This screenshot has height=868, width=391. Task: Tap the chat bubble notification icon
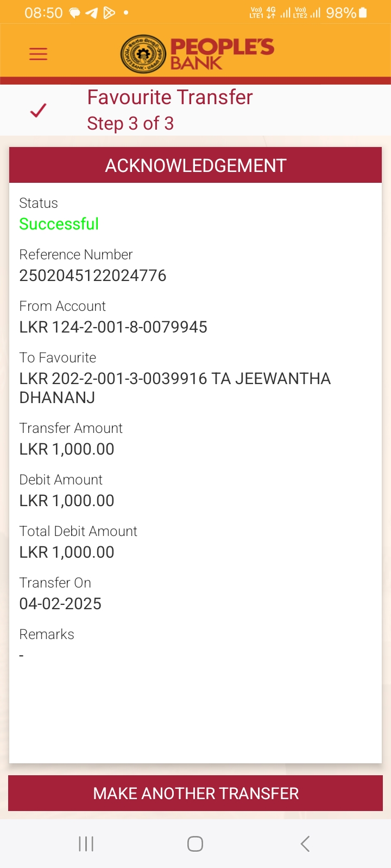[75, 12]
